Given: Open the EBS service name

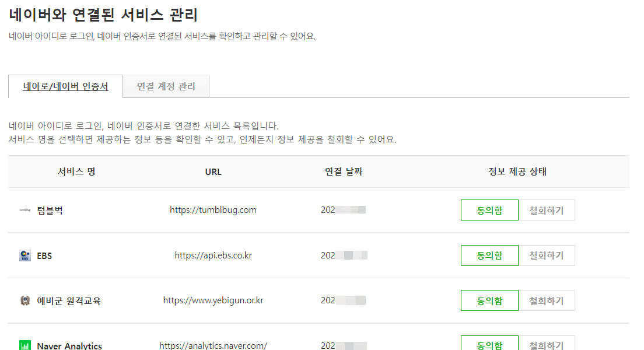Looking at the screenshot, I should tap(44, 256).
